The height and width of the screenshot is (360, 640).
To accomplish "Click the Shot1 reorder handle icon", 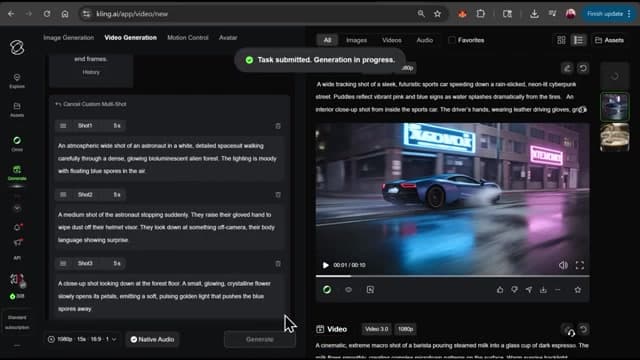I will (63, 126).
